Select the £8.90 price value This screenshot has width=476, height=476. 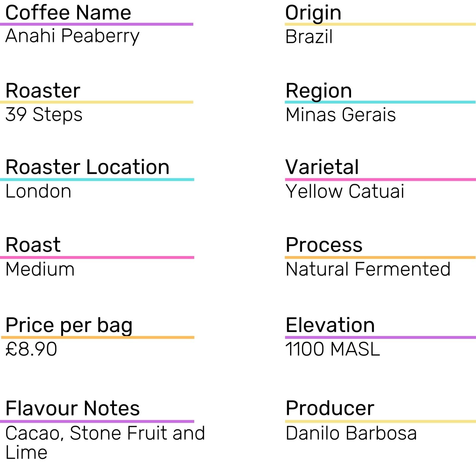[31, 349]
